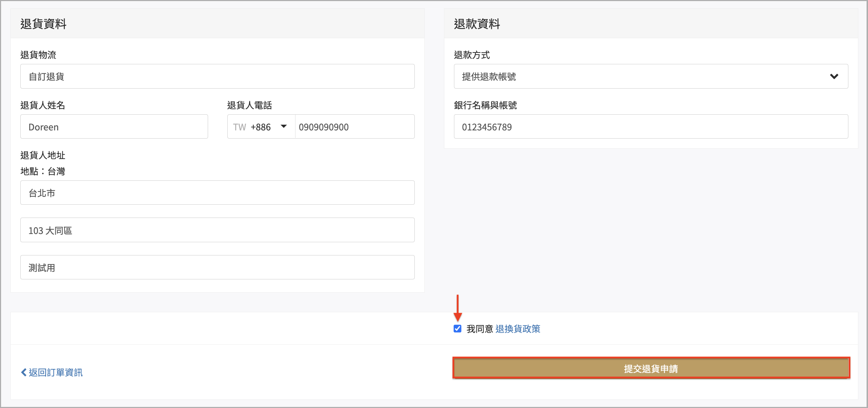Click the phone number field 0909090900
The height and width of the screenshot is (408, 868).
tap(354, 127)
